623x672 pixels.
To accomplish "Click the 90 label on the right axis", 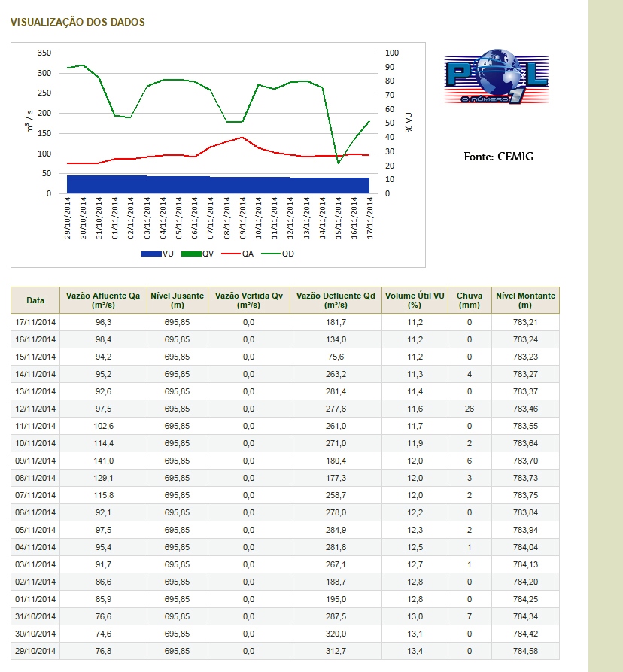I will coord(390,67).
